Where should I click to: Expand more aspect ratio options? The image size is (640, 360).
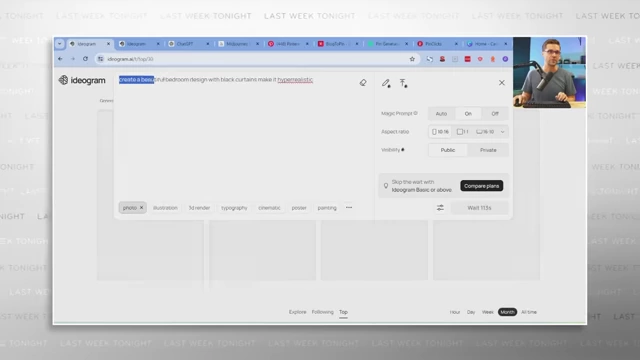tap(502, 131)
